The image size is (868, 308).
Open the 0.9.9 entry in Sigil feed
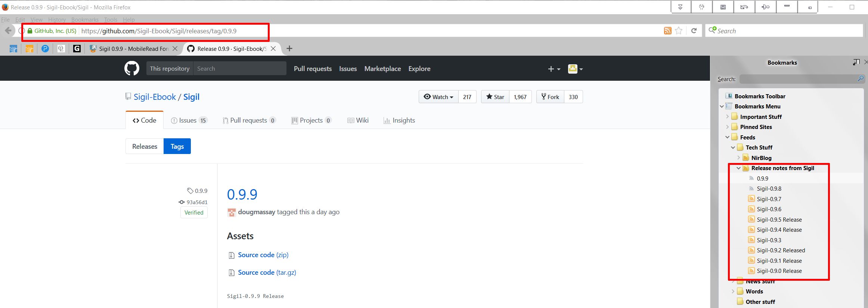click(762, 178)
